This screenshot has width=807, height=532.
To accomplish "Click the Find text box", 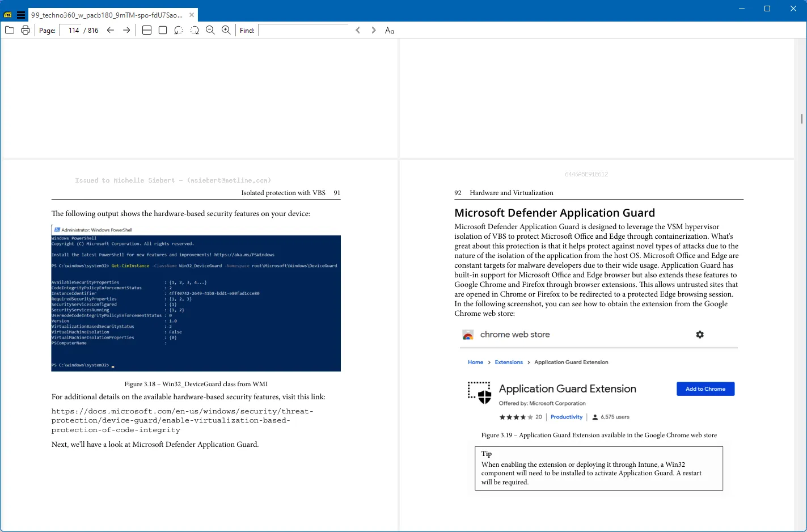I will [303, 31].
